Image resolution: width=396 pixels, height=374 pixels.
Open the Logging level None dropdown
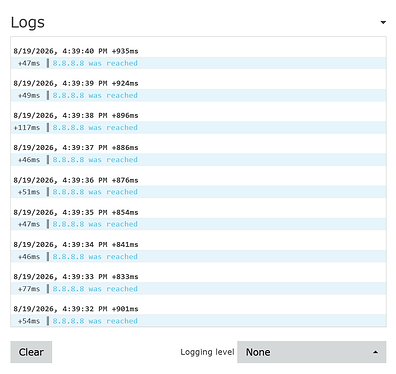point(311,352)
